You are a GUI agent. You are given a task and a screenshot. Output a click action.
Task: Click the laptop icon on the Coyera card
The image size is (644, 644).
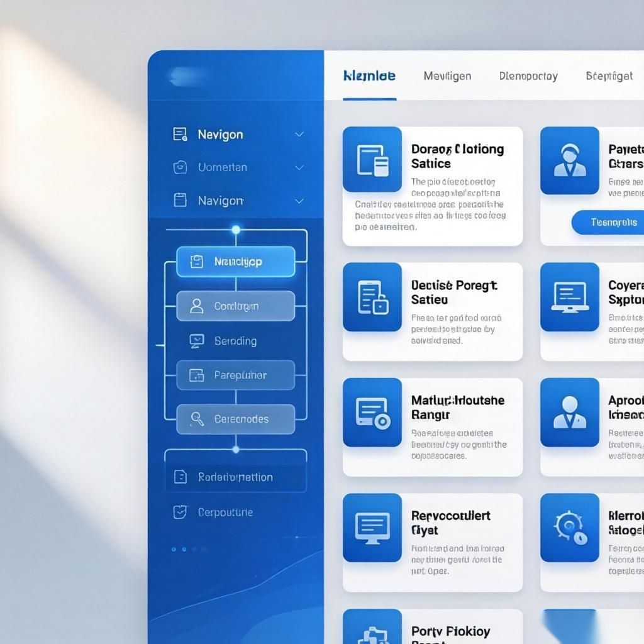click(x=569, y=297)
